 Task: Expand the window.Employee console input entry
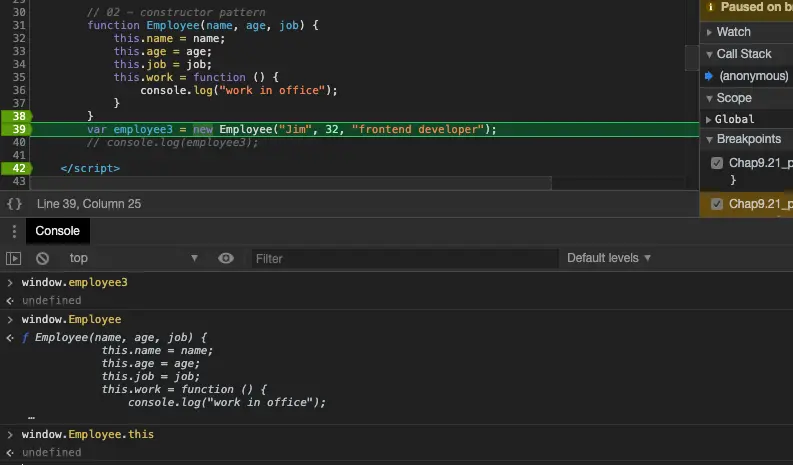coord(10,319)
